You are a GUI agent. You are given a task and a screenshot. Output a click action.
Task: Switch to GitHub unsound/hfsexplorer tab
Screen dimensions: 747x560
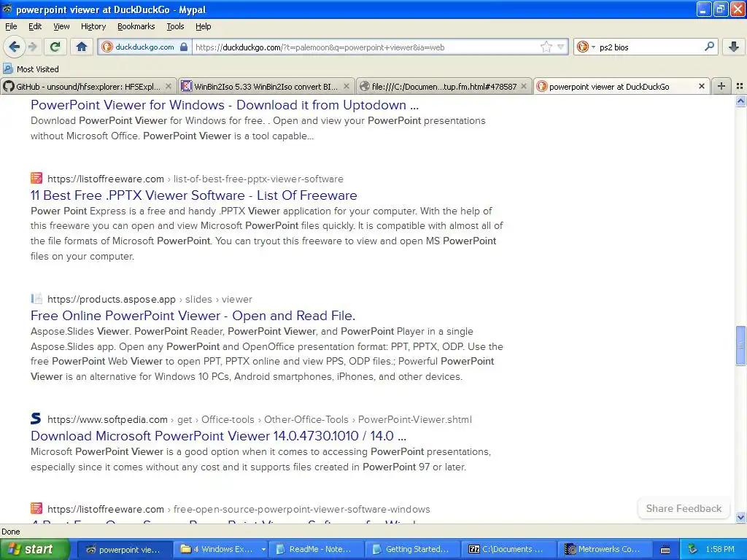pos(88,86)
